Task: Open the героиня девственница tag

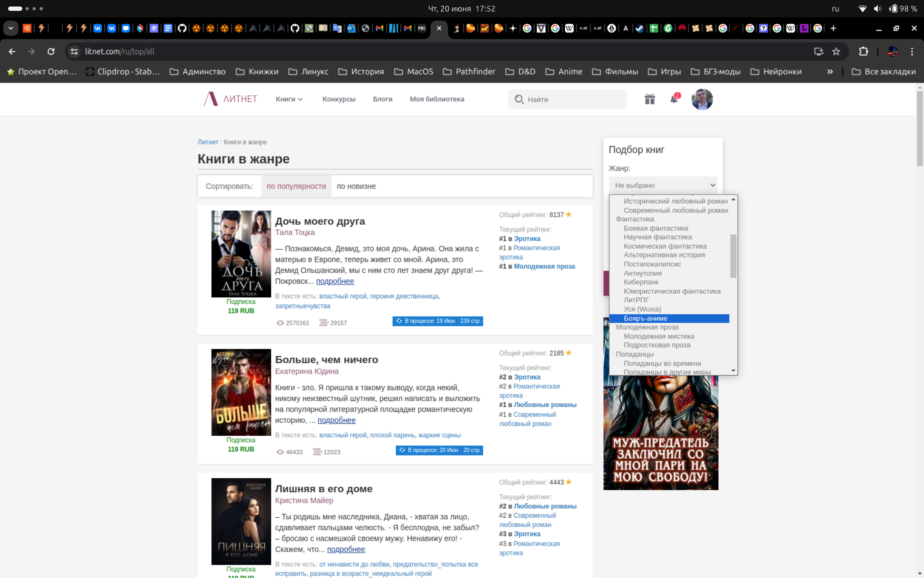Action: pos(404,296)
